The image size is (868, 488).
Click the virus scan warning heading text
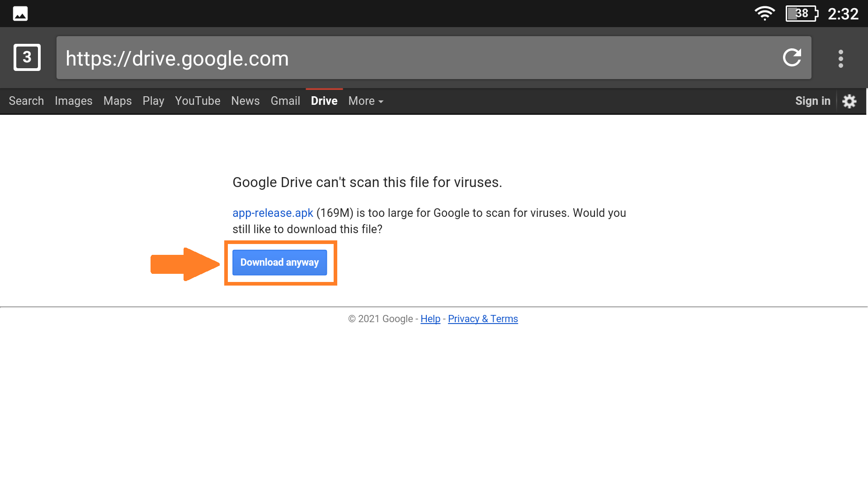point(367,182)
